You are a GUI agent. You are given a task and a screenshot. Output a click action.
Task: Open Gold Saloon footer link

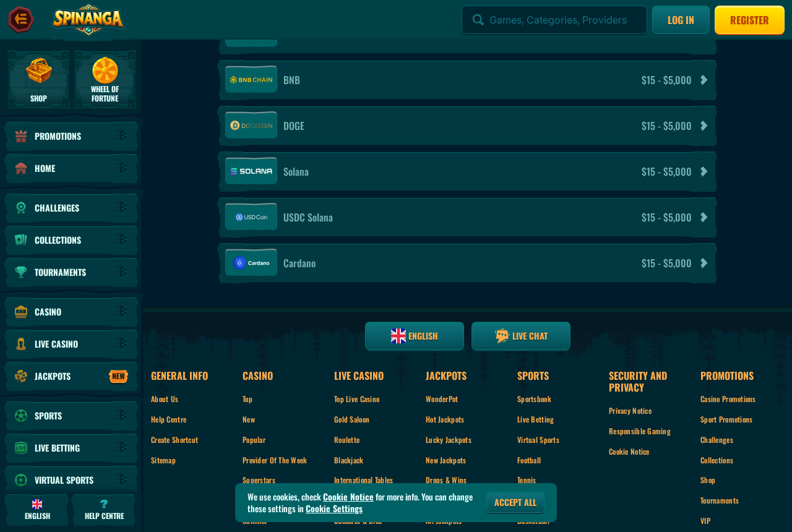tap(351, 419)
